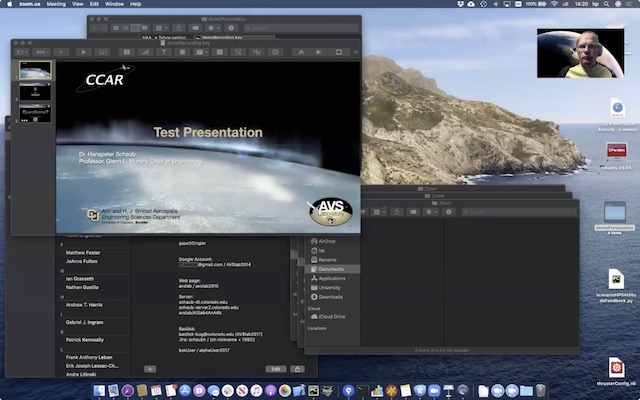
Task: Select Applications in Finder sidebar
Action: tap(332, 278)
